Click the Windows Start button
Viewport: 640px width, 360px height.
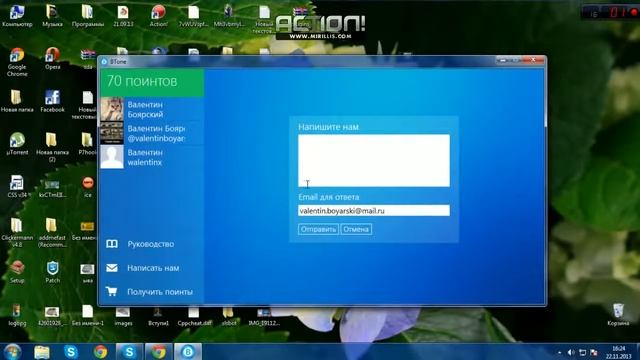pyautogui.click(x=12, y=352)
